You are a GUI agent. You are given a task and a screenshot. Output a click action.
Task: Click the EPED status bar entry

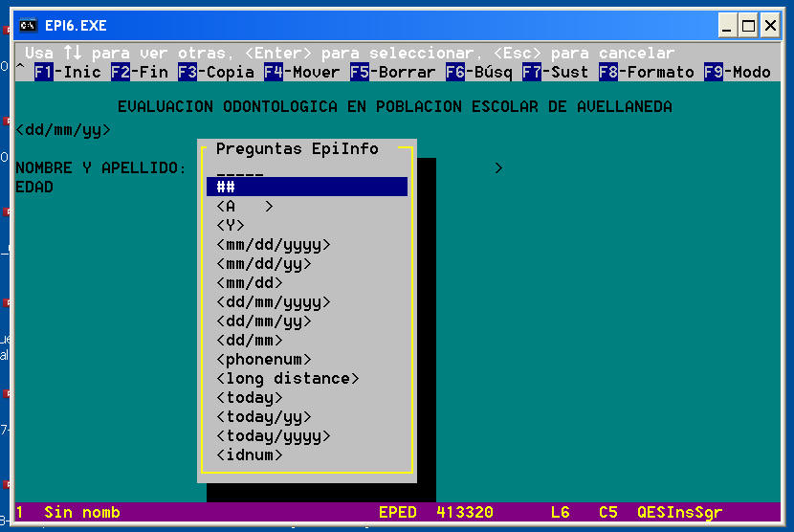coord(398,512)
